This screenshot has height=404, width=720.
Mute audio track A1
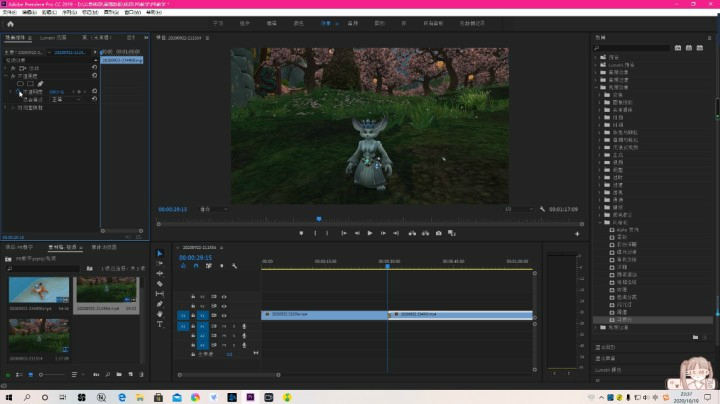224,326
